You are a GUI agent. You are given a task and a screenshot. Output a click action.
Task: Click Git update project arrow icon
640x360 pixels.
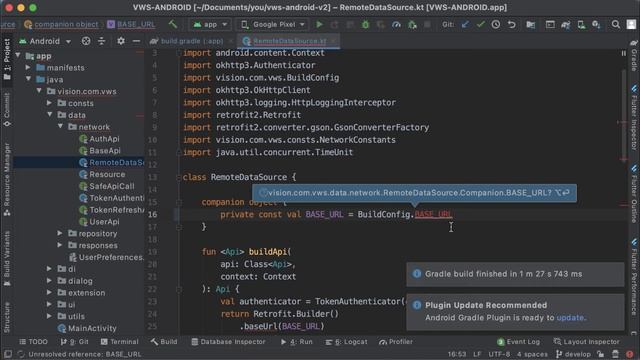tap(465, 24)
